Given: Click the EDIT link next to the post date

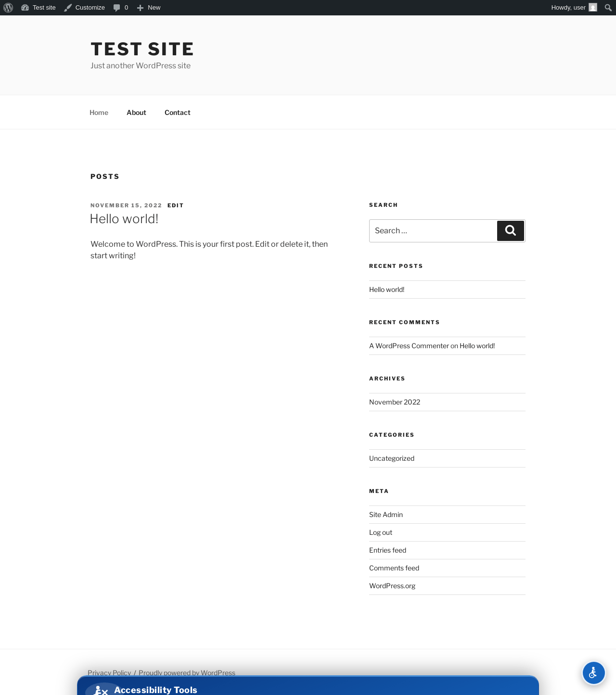Looking at the screenshot, I should (176, 205).
